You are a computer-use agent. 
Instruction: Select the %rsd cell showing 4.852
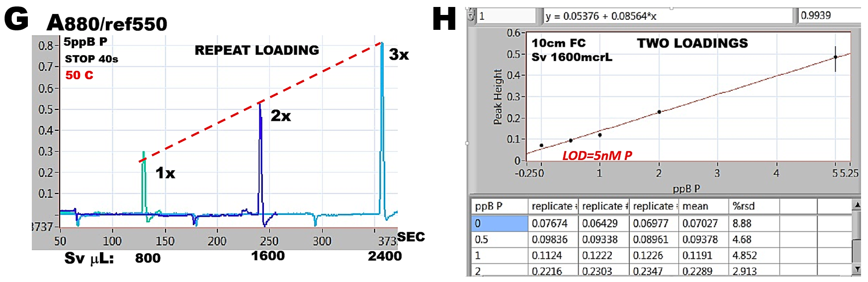(x=753, y=256)
